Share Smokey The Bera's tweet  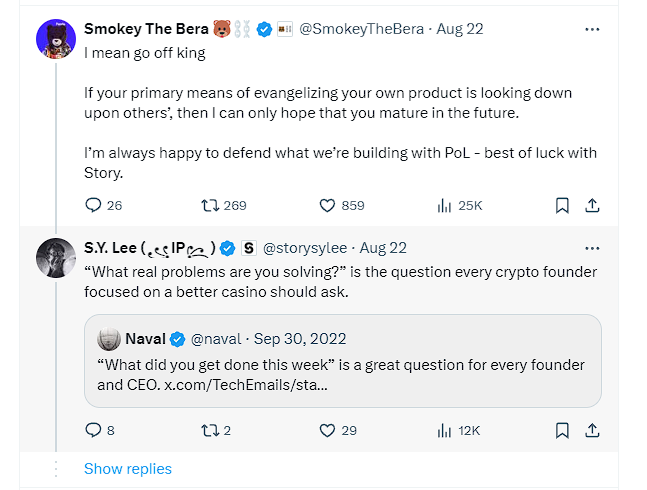pyautogui.click(x=592, y=205)
